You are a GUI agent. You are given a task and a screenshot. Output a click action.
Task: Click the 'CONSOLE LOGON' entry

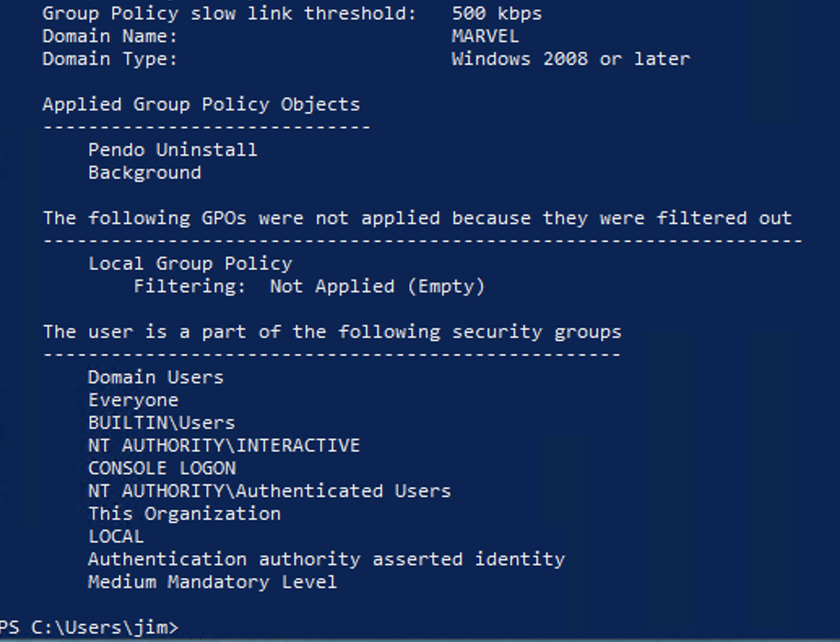point(162,468)
